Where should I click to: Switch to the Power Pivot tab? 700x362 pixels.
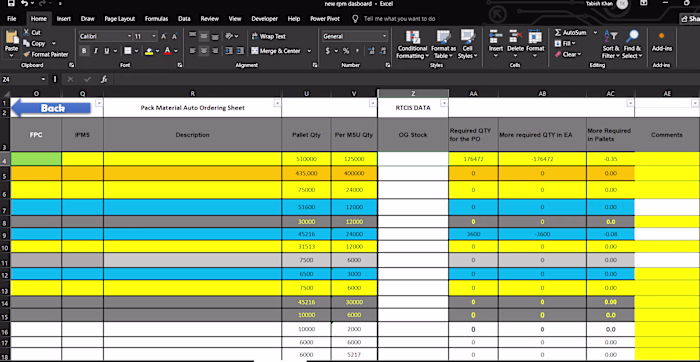point(325,19)
